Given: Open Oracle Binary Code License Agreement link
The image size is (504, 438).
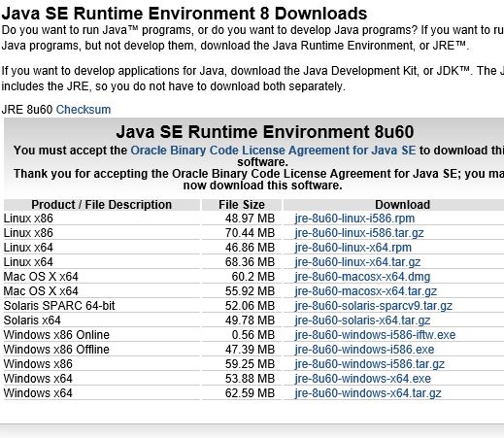Looking at the screenshot, I should (x=273, y=151).
